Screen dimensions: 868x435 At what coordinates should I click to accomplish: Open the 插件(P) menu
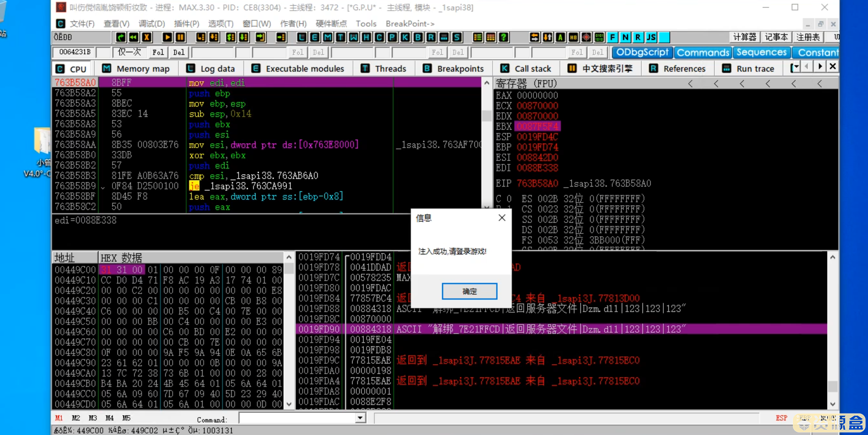point(187,24)
